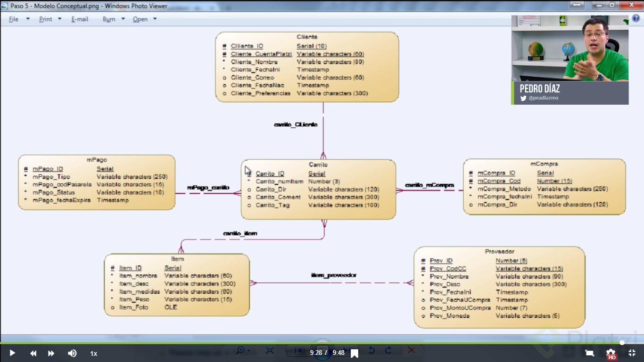The height and width of the screenshot is (362, 644).
Task: Toggle theater mode view
Action: [x=589, y=353]
